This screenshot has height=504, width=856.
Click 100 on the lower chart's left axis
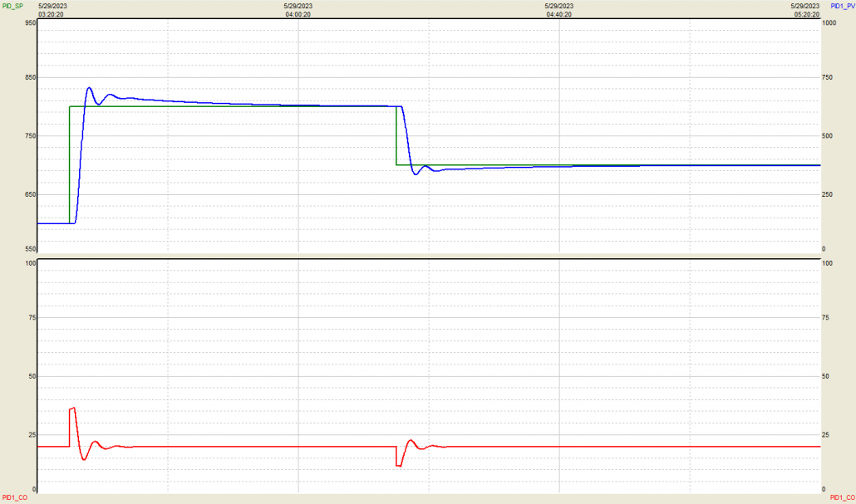pyautogui.click(x=30, y=263)
